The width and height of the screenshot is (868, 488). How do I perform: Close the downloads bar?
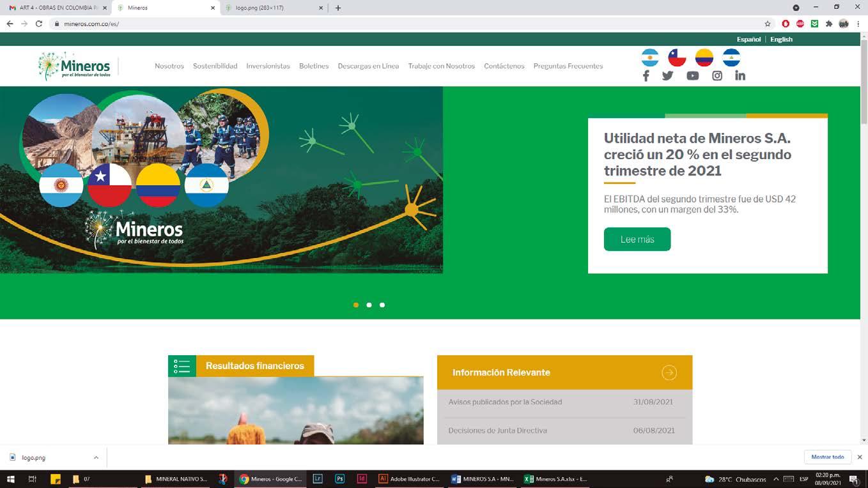860,457
